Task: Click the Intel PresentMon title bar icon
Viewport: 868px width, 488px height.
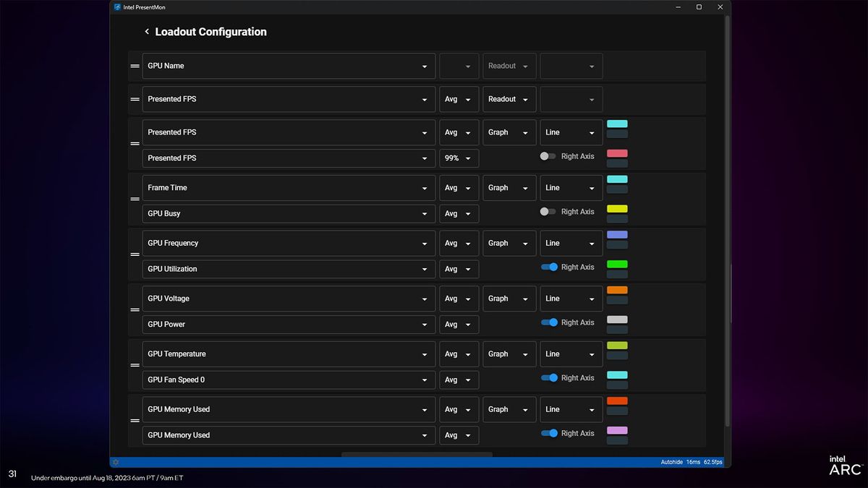Action: click(117, 7)
